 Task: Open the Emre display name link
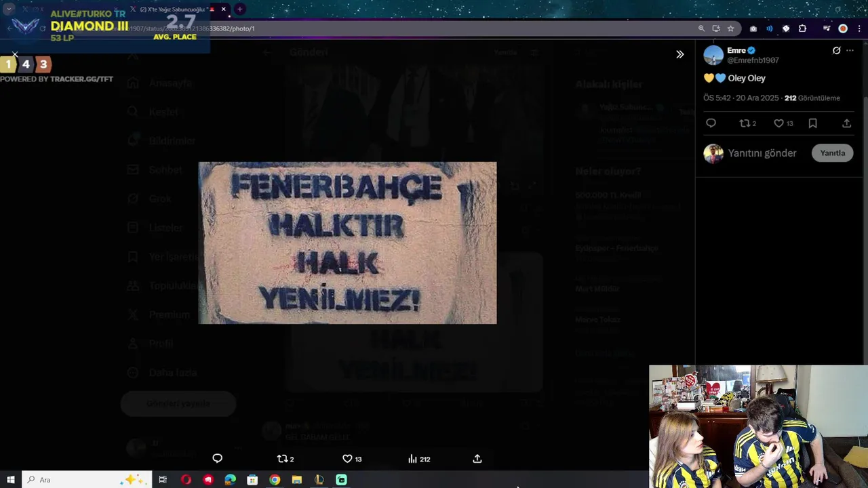coord(736,50)
